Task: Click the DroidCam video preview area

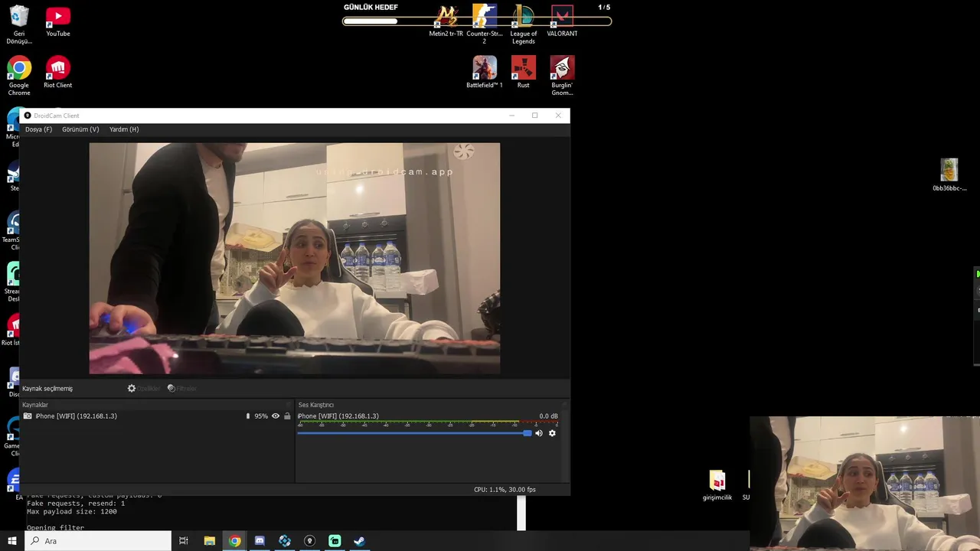Action: [295, 259]
